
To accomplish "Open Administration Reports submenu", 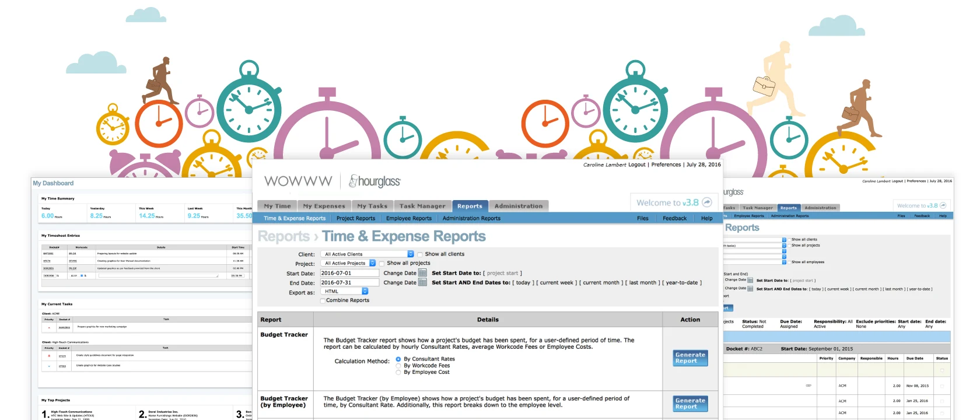I will 471,218.
